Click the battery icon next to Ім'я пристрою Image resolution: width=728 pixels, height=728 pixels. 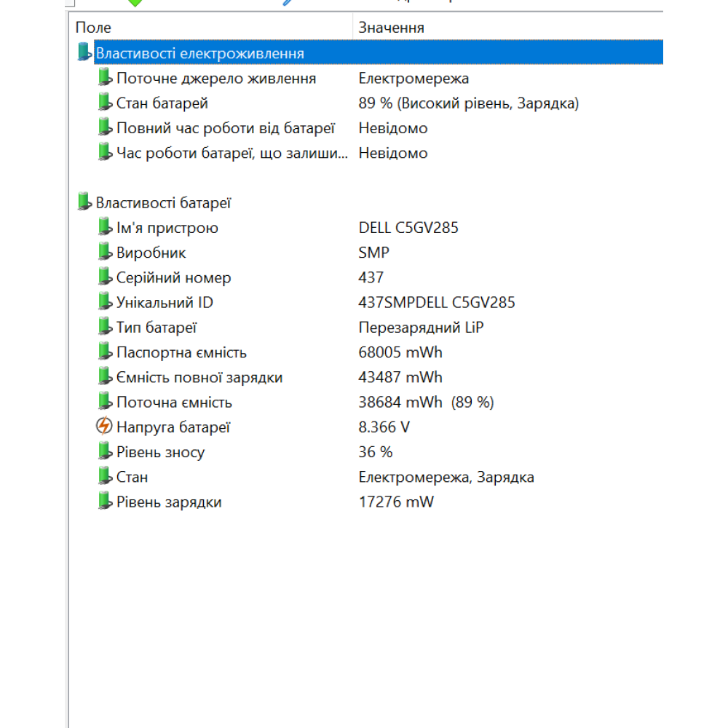pyautogui.click(x=104, y=227)
